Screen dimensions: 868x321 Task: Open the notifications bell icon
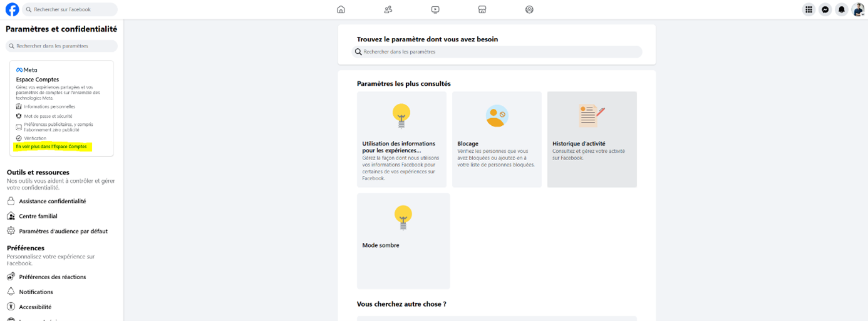pos(842,9)
